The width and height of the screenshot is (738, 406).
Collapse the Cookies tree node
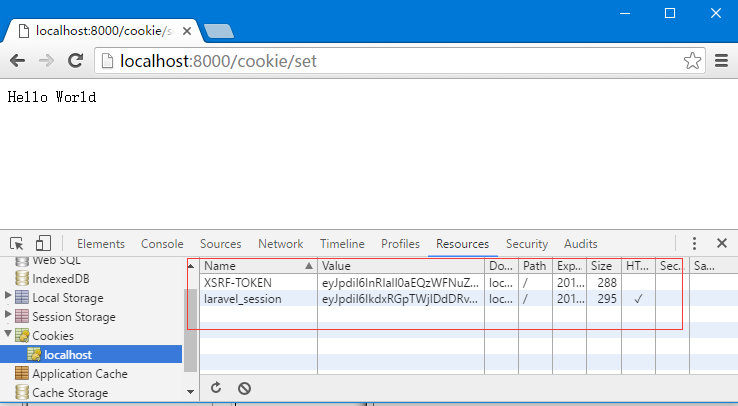point(8,333)
